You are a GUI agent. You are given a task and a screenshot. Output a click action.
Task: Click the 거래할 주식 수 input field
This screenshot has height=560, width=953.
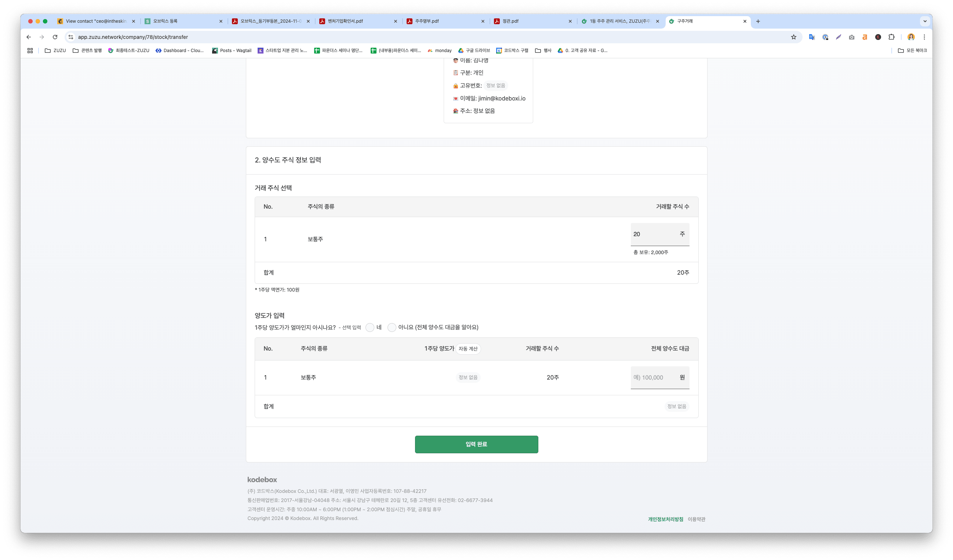coord(654,234)
